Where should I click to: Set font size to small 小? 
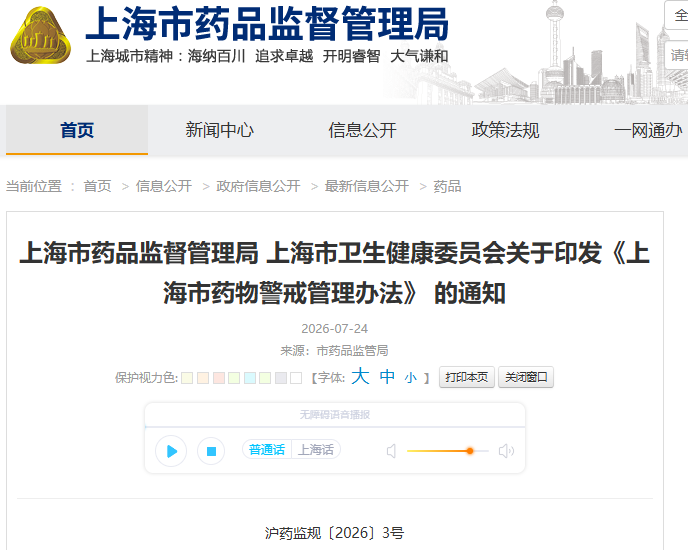(411, 378)
